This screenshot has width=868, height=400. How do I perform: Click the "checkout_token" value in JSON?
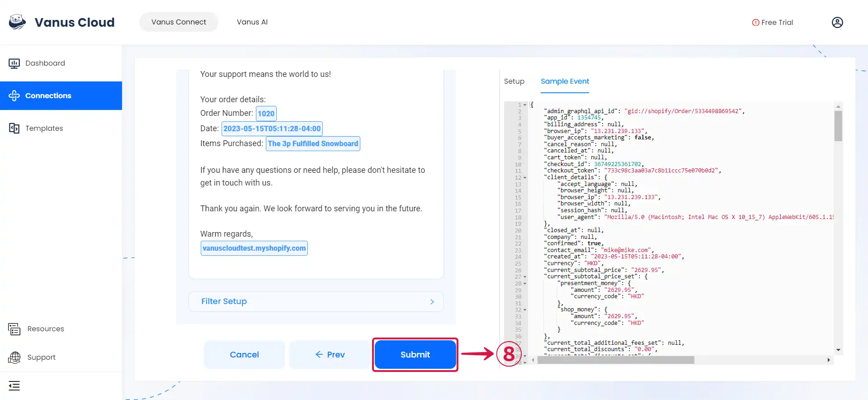661,171
